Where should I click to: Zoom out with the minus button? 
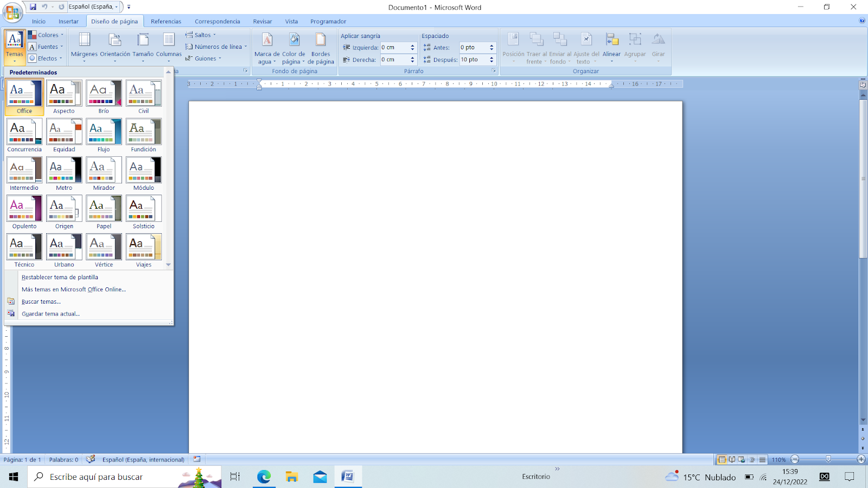click(x=795, y=460)
